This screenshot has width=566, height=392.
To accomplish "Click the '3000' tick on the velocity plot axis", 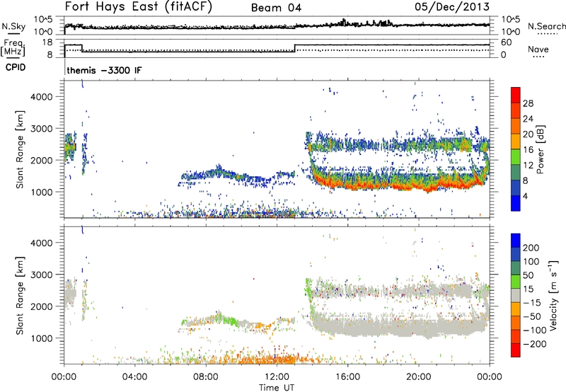I will pyautogui.click(x=41, y=275).
